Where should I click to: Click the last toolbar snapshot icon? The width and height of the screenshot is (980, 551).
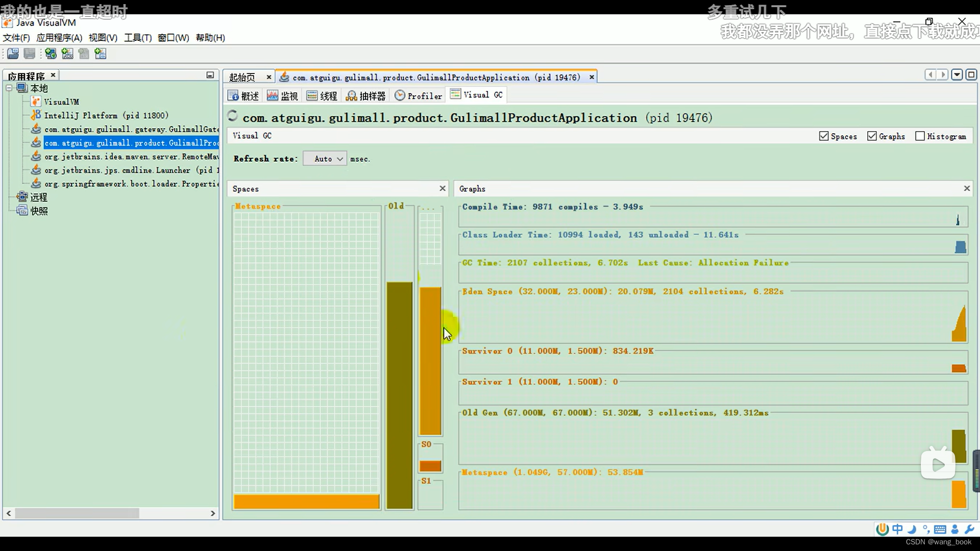pyautogui.click(x=101, y=54)
